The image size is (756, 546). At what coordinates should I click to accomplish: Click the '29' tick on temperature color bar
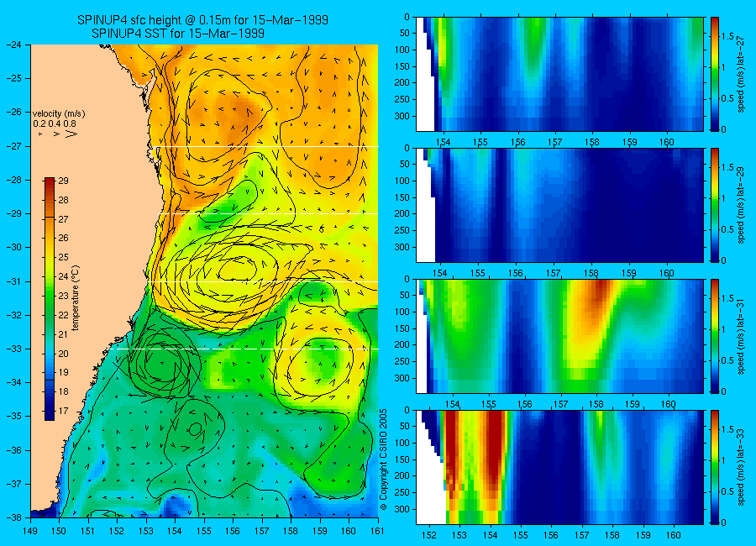tap(63, 181)
